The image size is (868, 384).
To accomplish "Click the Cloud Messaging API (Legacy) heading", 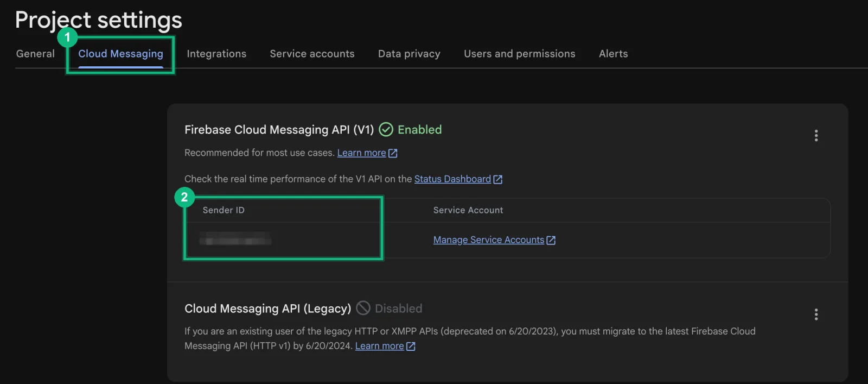I will pos(267,309).
